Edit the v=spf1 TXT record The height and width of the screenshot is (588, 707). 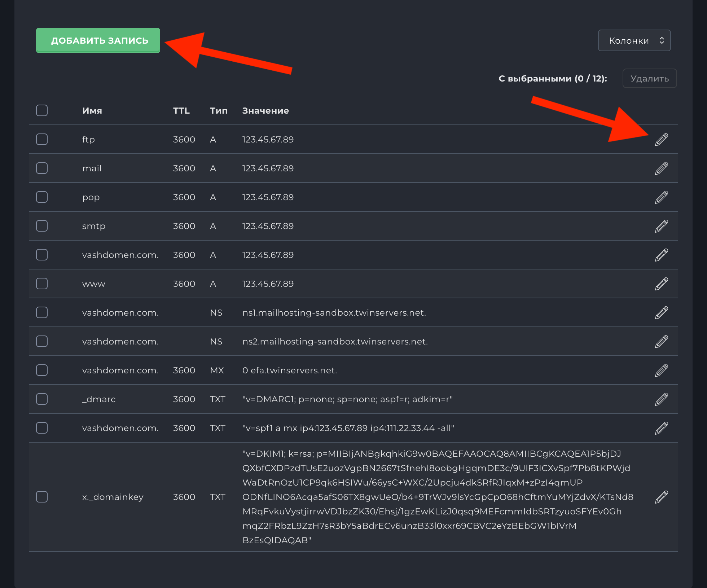tap(662, 428)
